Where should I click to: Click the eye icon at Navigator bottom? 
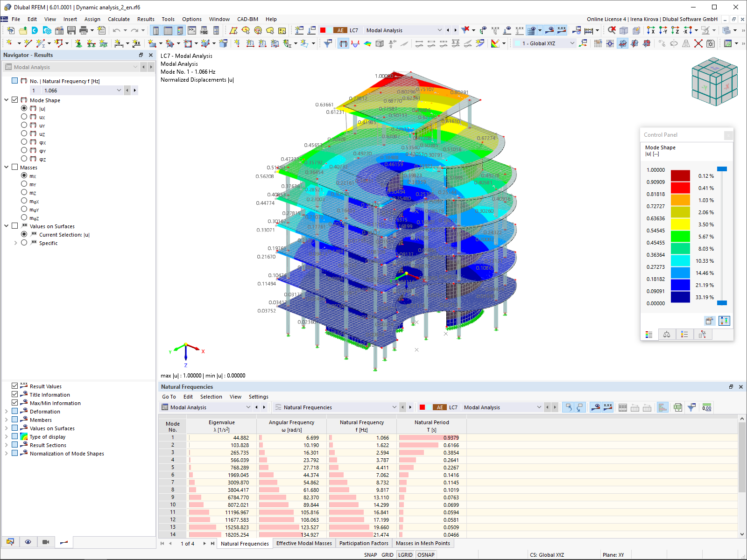coord(28,542)
